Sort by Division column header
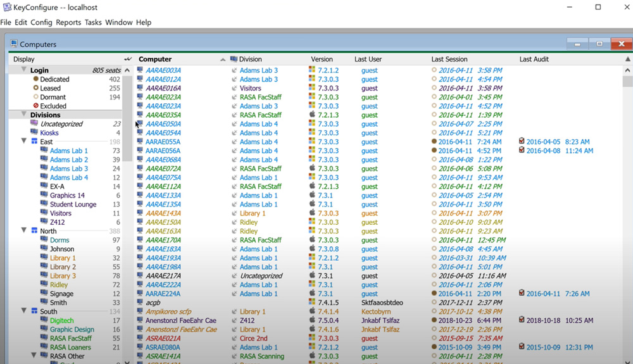The height and width of the screenshot is (364, 633). click(x=250, y=59)
